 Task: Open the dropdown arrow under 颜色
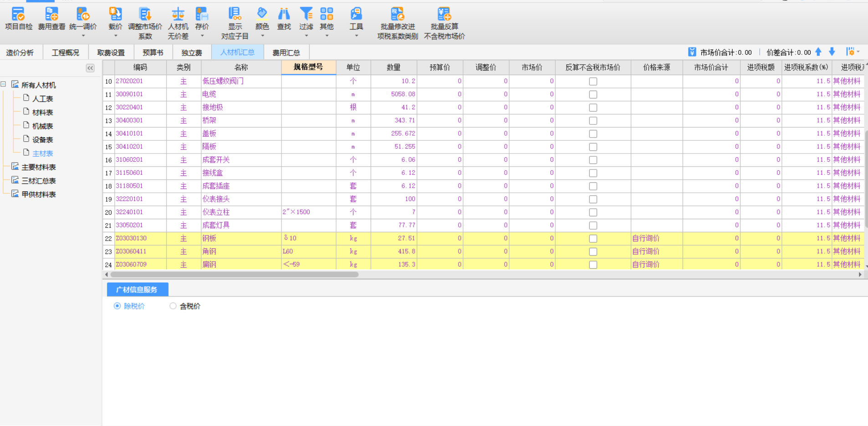262,36
